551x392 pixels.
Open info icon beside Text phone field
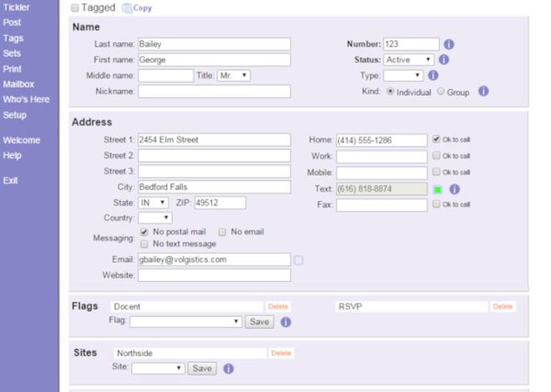[x=454, y=189]
